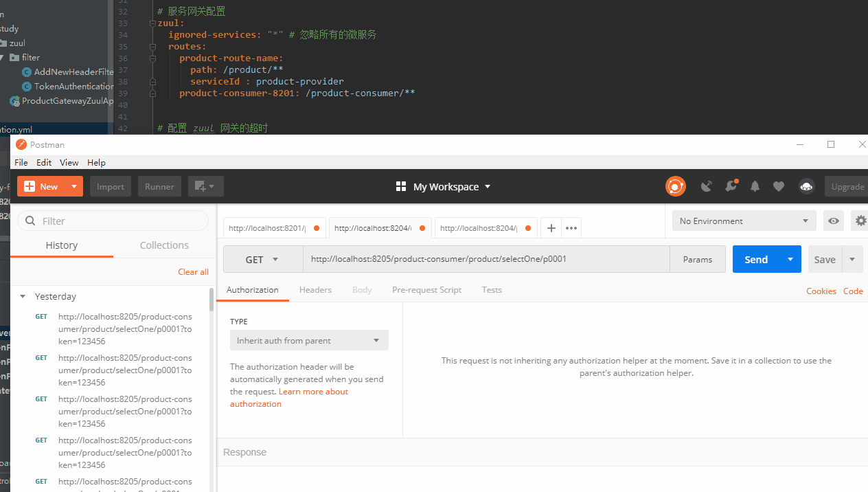Screen dimensions: 868x492
Task: Follow Learn more about authorization link
Action: 289,398
